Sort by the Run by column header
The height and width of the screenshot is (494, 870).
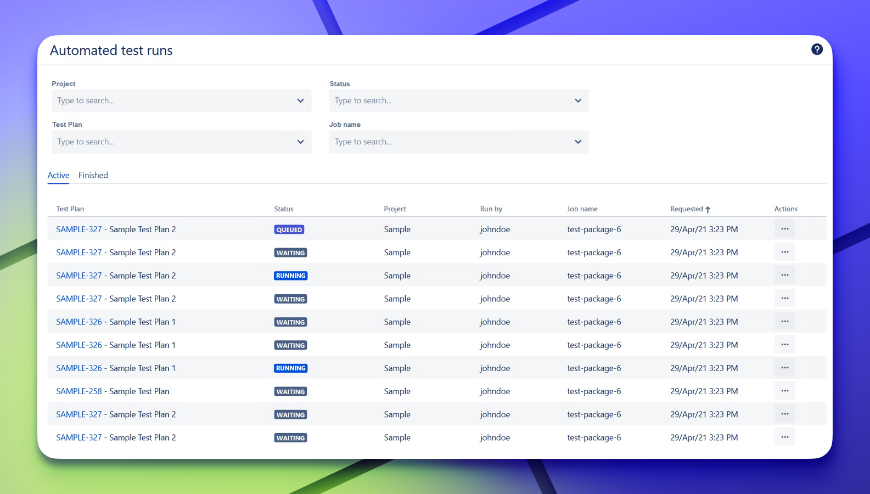tap(491, 209)
